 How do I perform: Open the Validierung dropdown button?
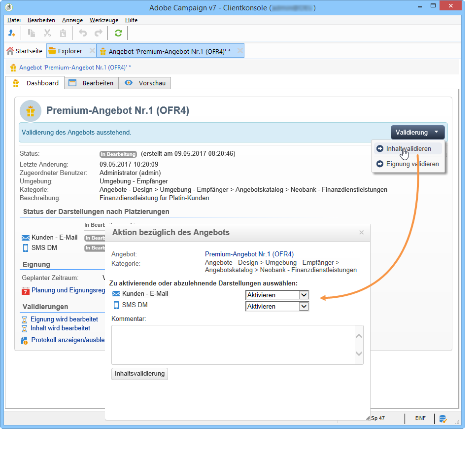(x=417, y=133)
